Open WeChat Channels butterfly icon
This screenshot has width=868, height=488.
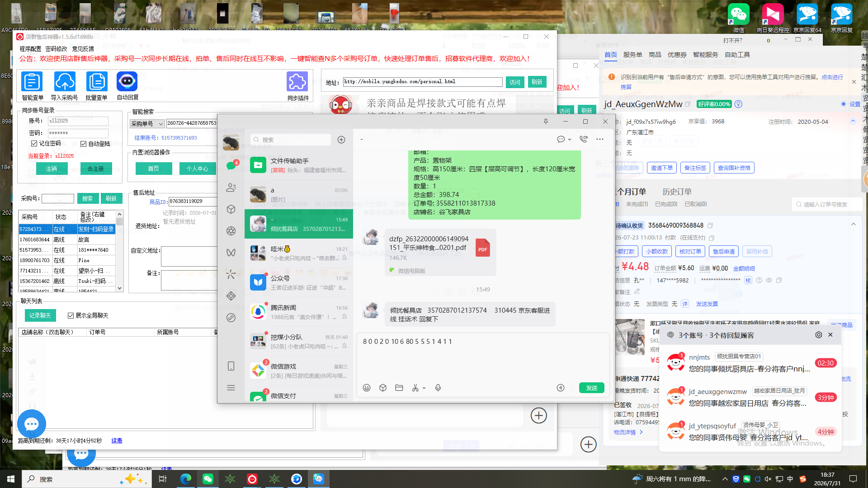[x=231, y=253]
